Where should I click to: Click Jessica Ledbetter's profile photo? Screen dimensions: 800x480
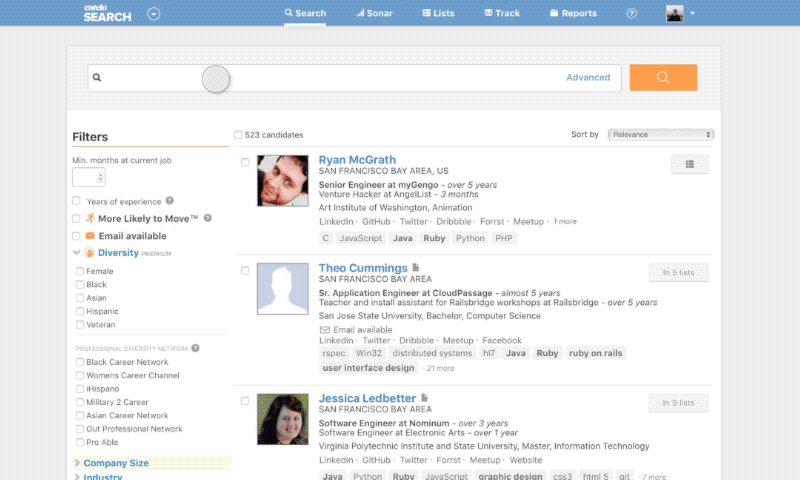[x=283, y=420]
